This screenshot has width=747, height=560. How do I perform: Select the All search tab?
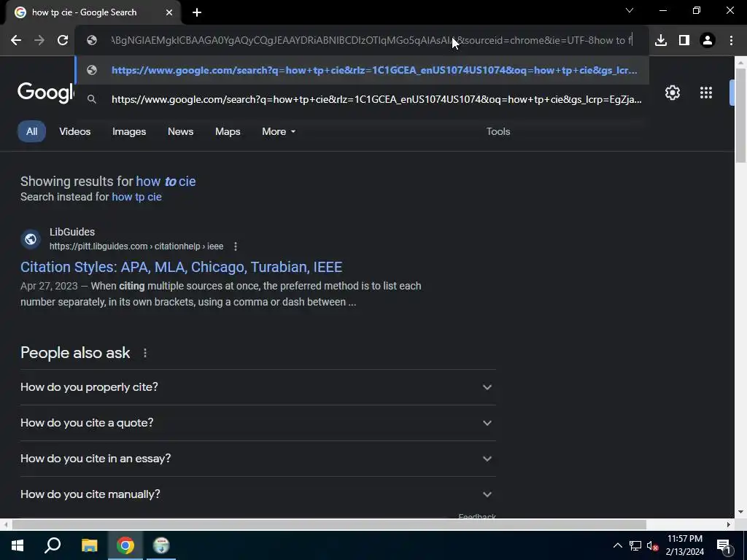point(31,131)
